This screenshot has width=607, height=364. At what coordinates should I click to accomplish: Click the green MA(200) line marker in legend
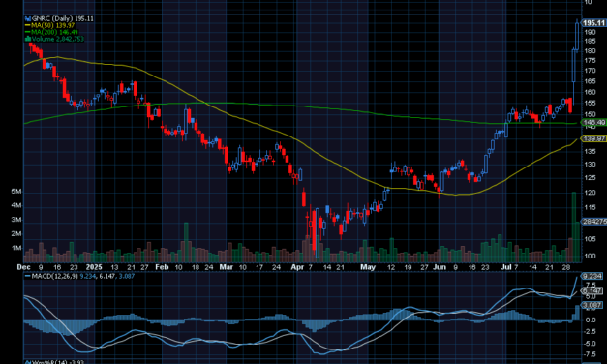28,32
